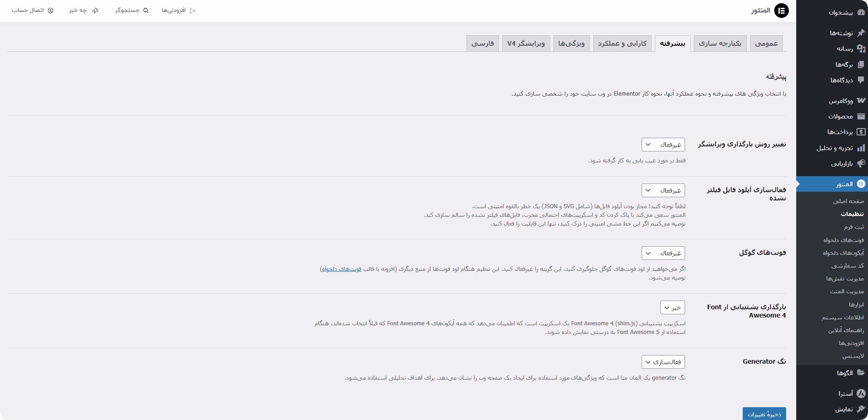Select the Advanced (پیشرفته) tab
868x420 pixels.
click(673, 43)
